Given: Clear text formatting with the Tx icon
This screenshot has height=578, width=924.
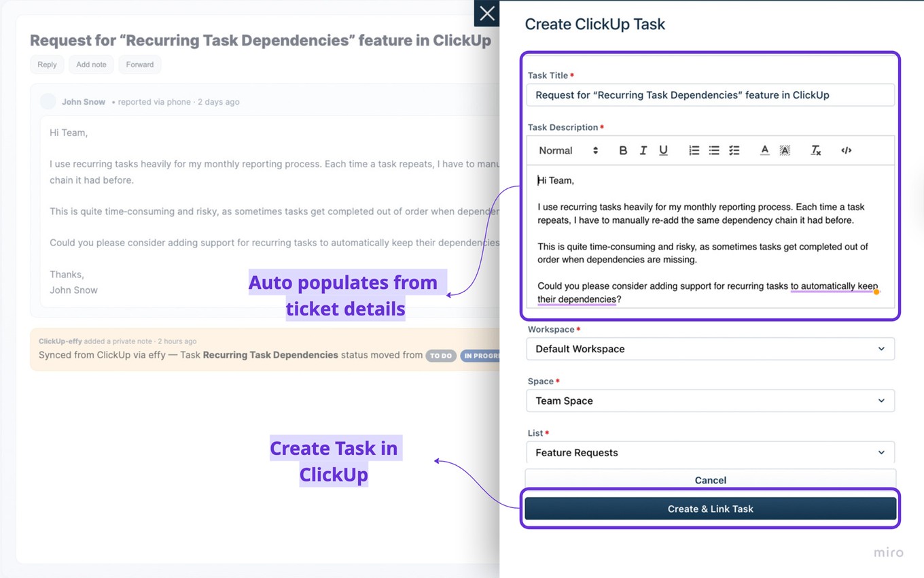Looking at the screenshot, I should tap(815, 150).
